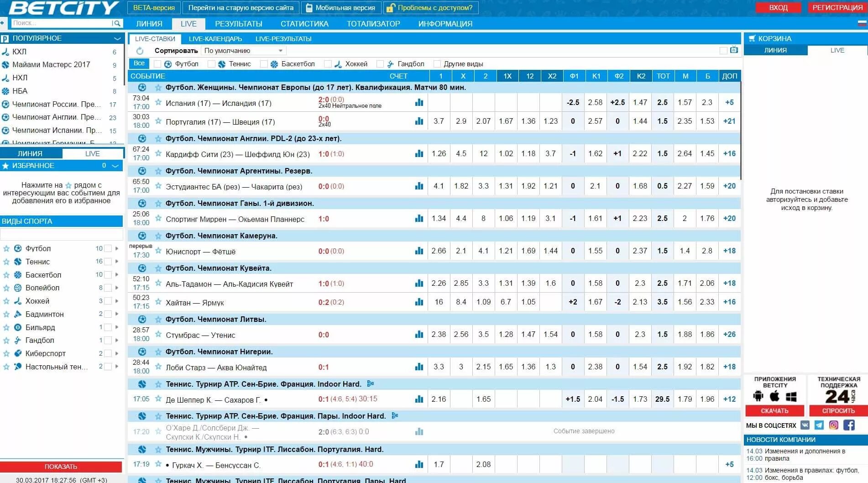Toggle the Баскетбол filter checkbox
Viewport: 868px width, 483px height.
[264, 64]
